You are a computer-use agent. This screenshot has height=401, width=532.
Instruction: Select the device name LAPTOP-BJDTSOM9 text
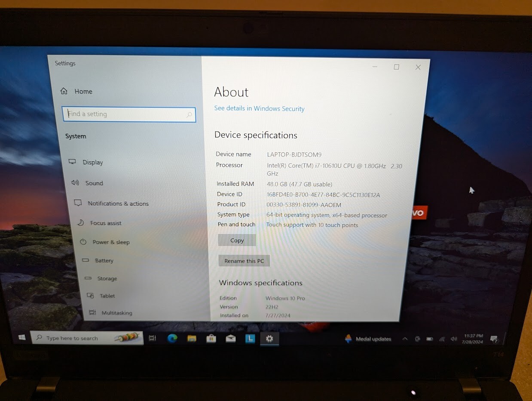294,154
